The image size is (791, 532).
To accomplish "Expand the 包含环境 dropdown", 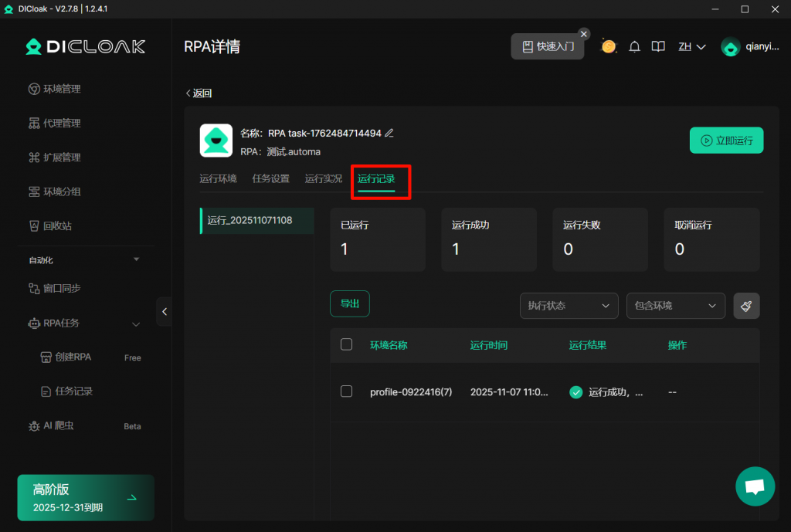I will (675, 306).
